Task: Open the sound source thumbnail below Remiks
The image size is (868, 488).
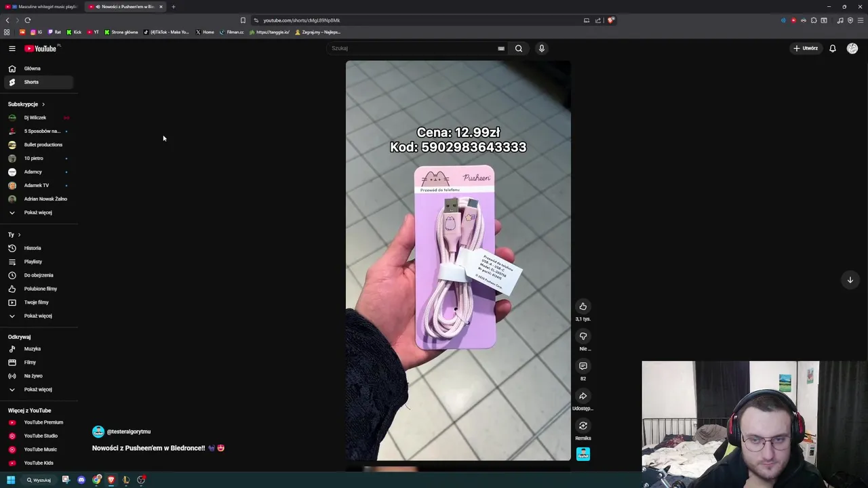Action: point(583,454)
